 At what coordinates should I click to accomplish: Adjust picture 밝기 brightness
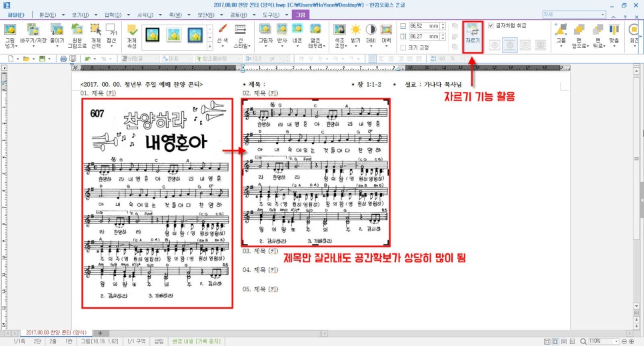pyautogui.click(x=356, y=29)
